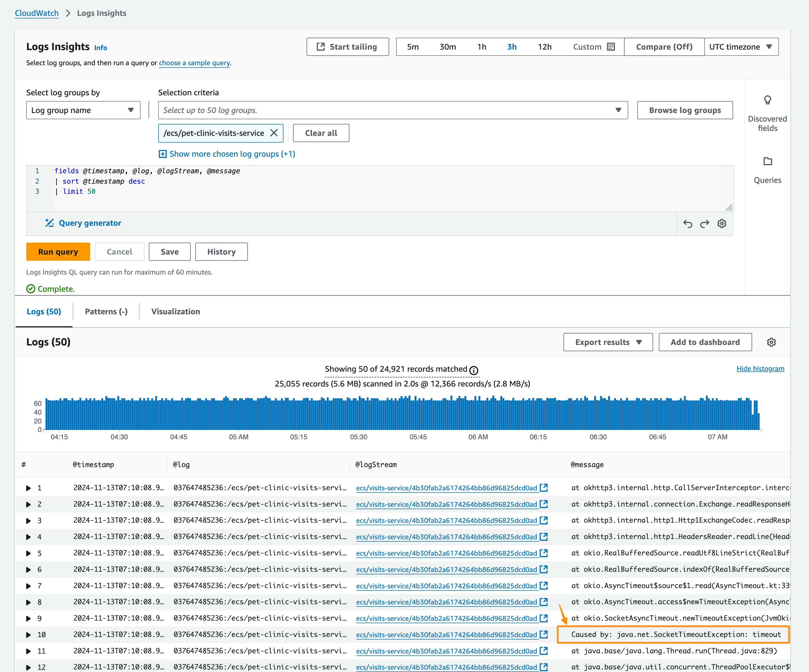
Task: Open the UTC timezone dropdown
Action: click(741, 47)
